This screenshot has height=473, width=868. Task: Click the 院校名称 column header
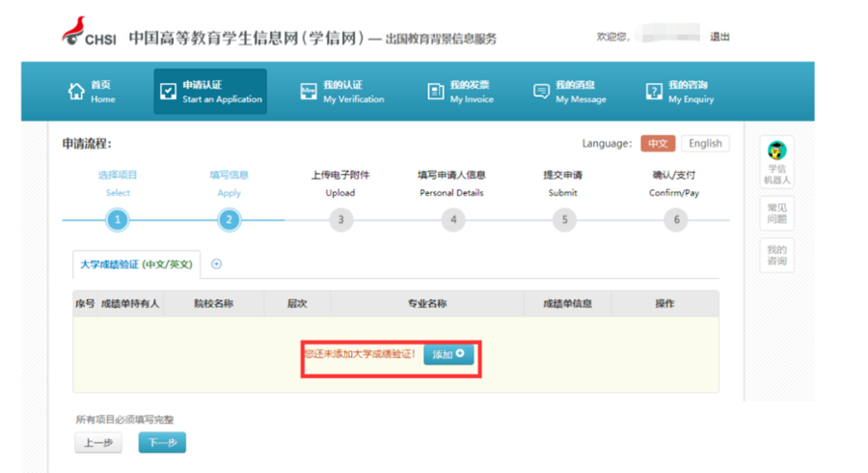tap(213, 303)
